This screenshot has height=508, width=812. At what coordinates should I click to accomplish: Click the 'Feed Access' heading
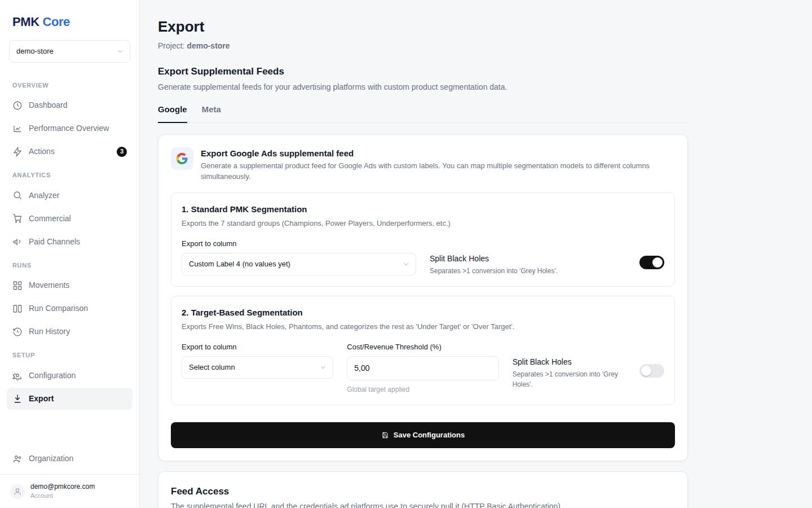coord(200,492)
